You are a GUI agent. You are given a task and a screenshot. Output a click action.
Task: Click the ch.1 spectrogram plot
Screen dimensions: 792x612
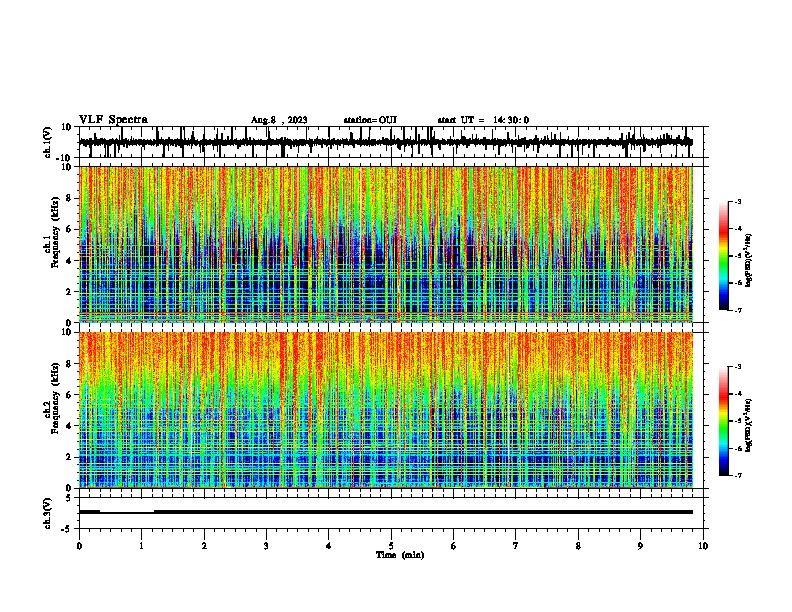coord(386,244)
